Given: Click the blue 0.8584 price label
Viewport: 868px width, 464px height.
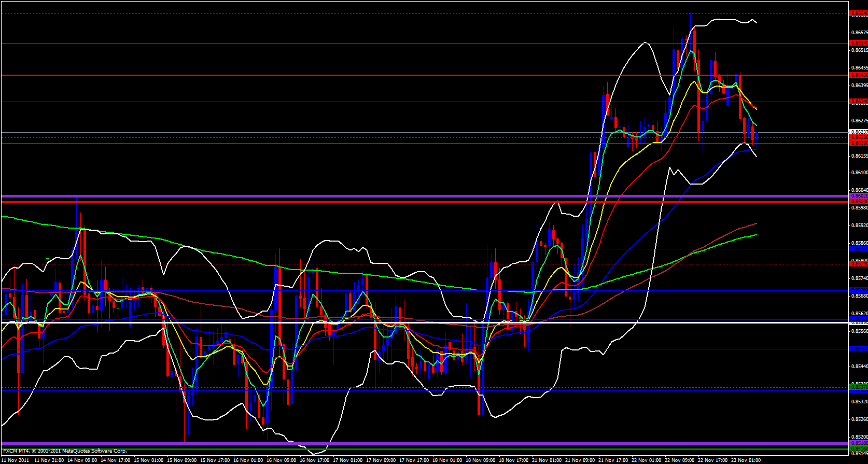Looking at the screenshot, I should tap(859, 249).
